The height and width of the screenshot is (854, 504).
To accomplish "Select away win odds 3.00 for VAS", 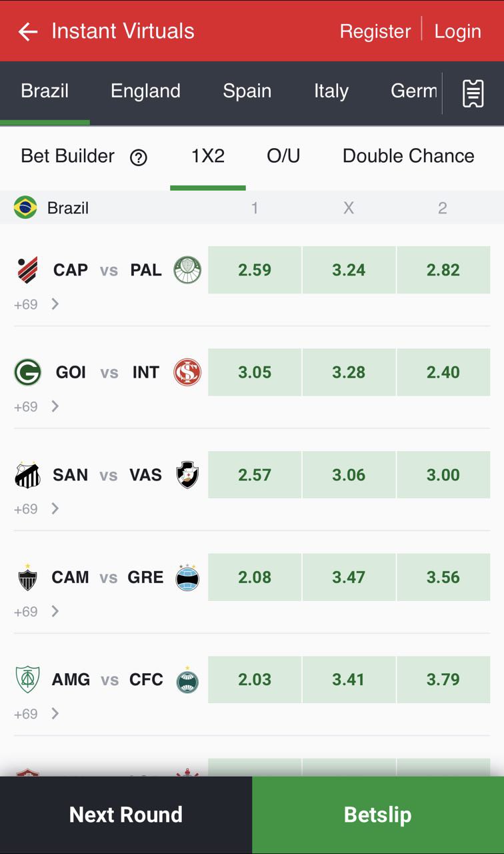I will (443, 475).
